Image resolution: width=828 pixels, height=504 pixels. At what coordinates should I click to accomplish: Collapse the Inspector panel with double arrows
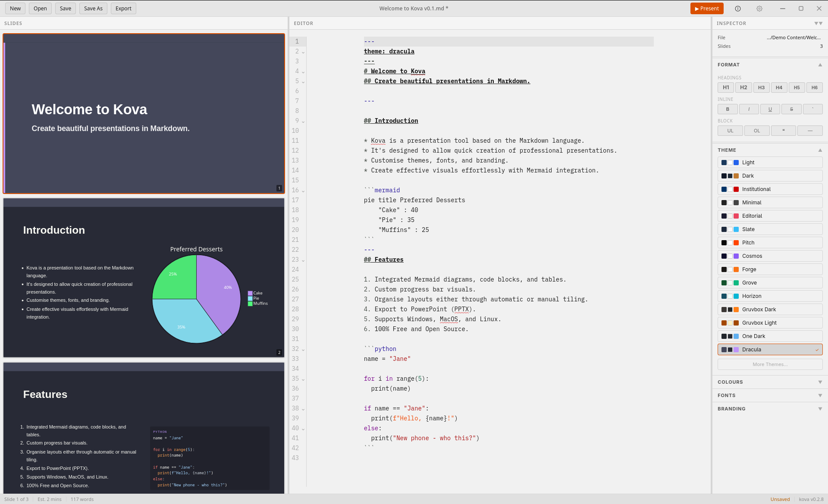coord(818,23)
